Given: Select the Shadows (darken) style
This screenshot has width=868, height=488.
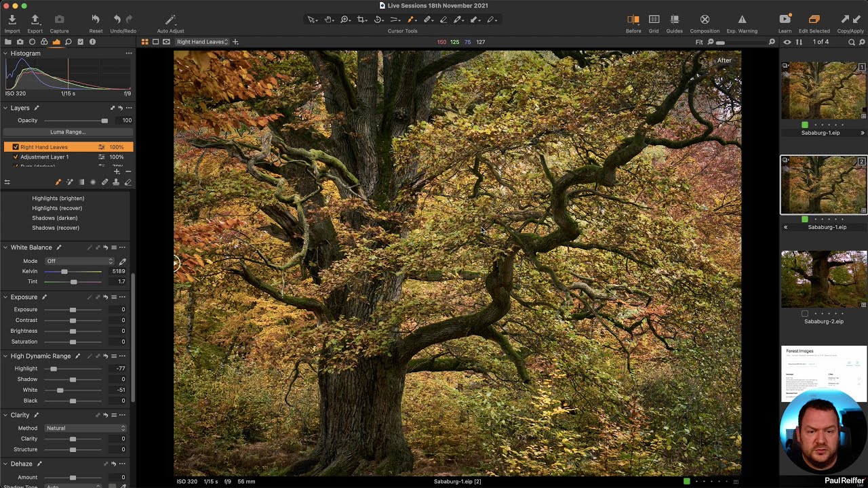Looking at the screenshot, I should [x=55, y=218].
